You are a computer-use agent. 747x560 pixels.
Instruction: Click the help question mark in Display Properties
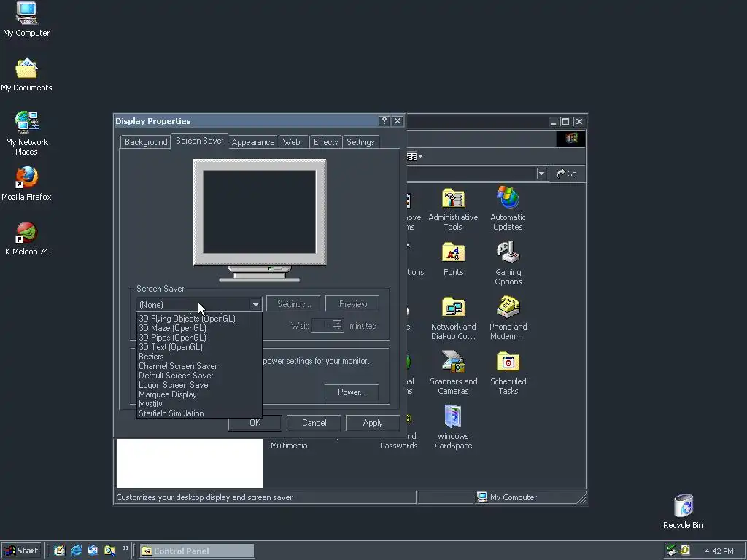[384, 121]
